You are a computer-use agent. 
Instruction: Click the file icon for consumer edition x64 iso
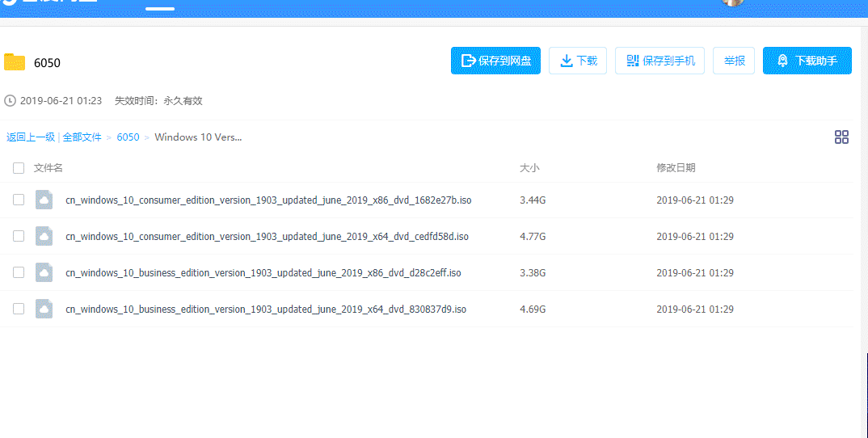click(x=44, y=237)
